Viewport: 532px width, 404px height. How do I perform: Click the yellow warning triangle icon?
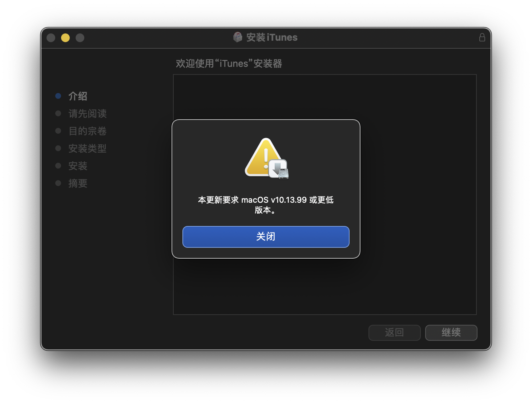tap(262, 157)
